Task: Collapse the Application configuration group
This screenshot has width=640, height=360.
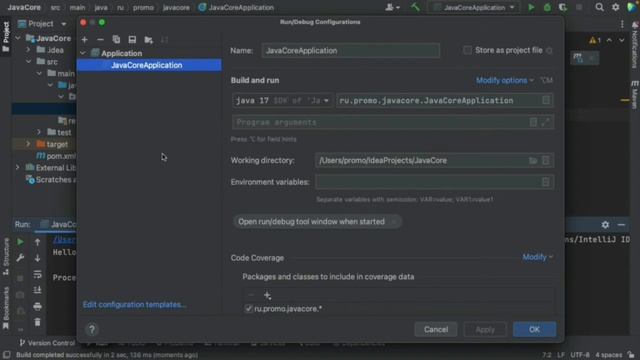Action: (83, 53)
